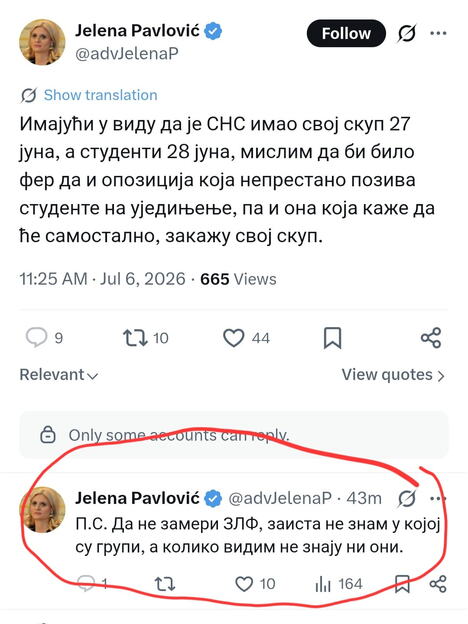Open the three-dot menu of main post
This screenshot has width=468, height=624.
tap(438, 33)
